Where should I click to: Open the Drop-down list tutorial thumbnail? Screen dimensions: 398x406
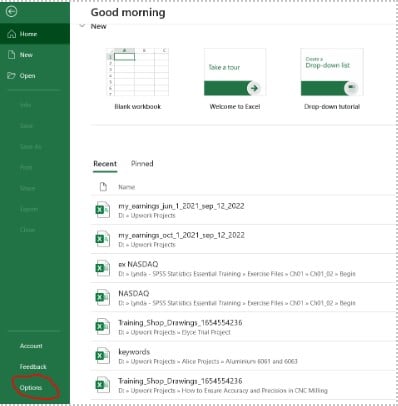click(332, 72)
